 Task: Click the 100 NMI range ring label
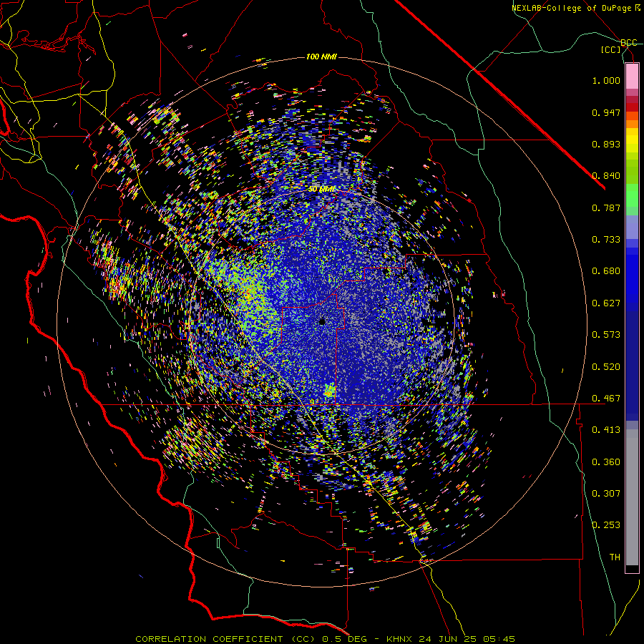click(321, 57)
